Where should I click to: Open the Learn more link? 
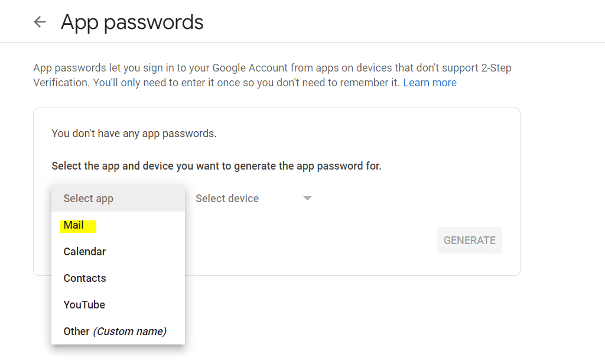430,82
